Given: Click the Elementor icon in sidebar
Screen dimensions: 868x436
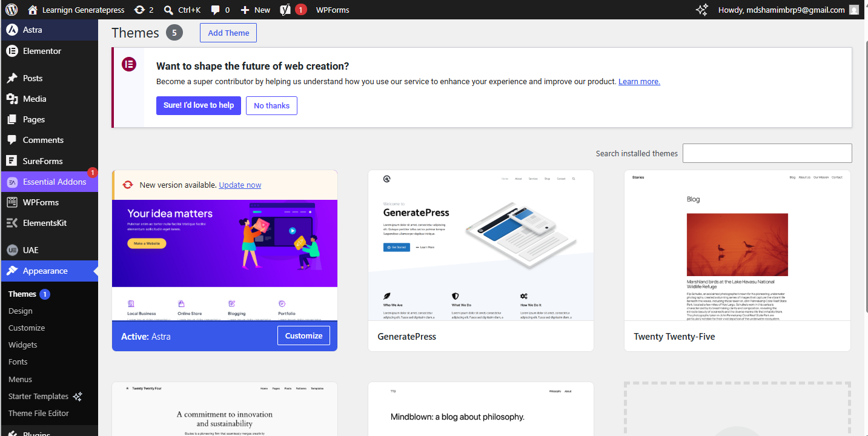Looking at the screenshot, I should pos(12,51).
